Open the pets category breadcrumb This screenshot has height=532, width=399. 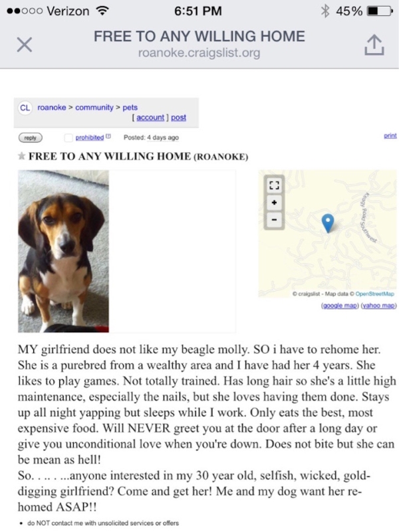click(x=130, y=108)
